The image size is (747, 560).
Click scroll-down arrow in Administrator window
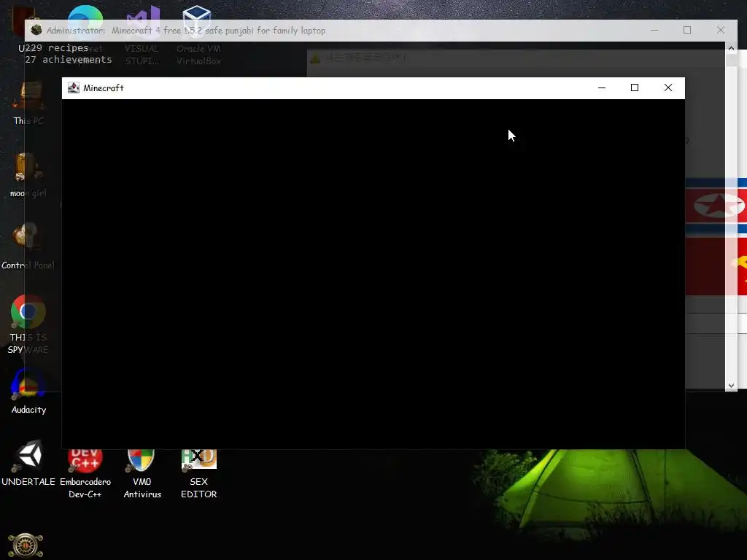point(731,385)
